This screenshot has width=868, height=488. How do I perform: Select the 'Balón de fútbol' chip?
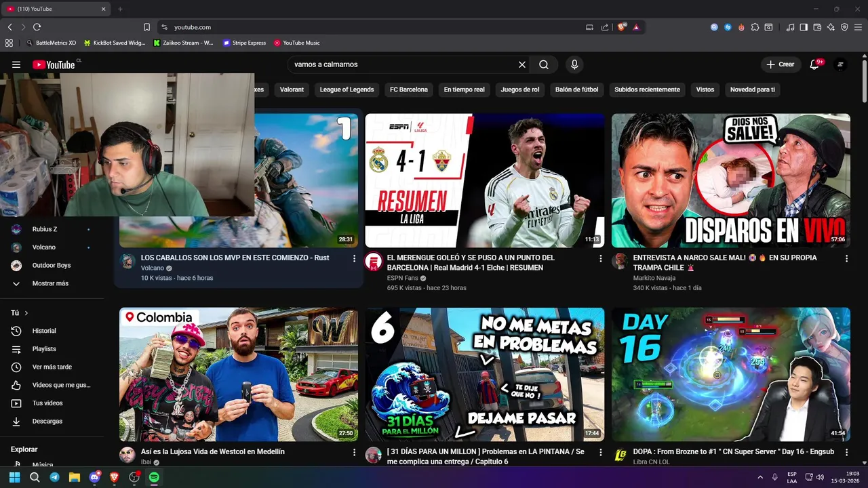(x=576, y=89)
